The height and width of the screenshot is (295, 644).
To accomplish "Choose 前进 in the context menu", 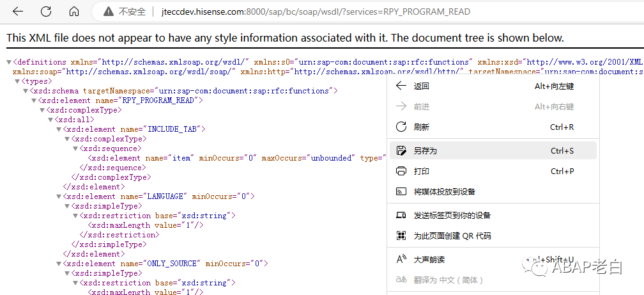I will click(492, 107).
